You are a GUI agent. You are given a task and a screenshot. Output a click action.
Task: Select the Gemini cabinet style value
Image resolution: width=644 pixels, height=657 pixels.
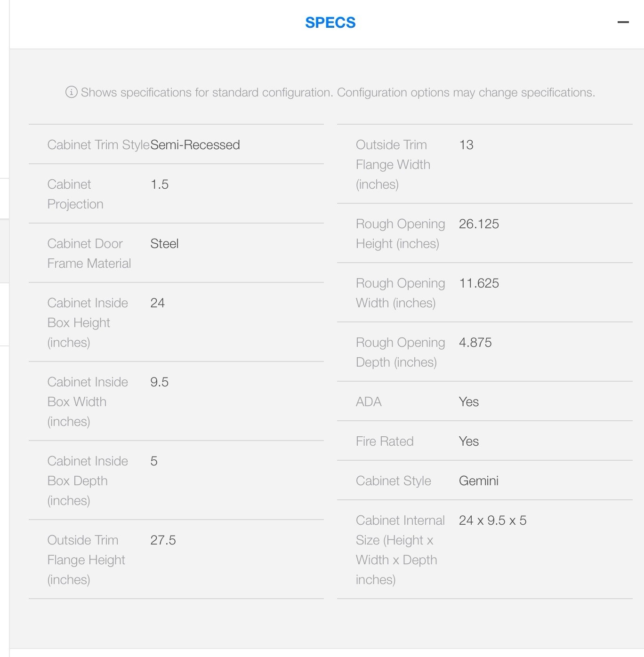478,481
